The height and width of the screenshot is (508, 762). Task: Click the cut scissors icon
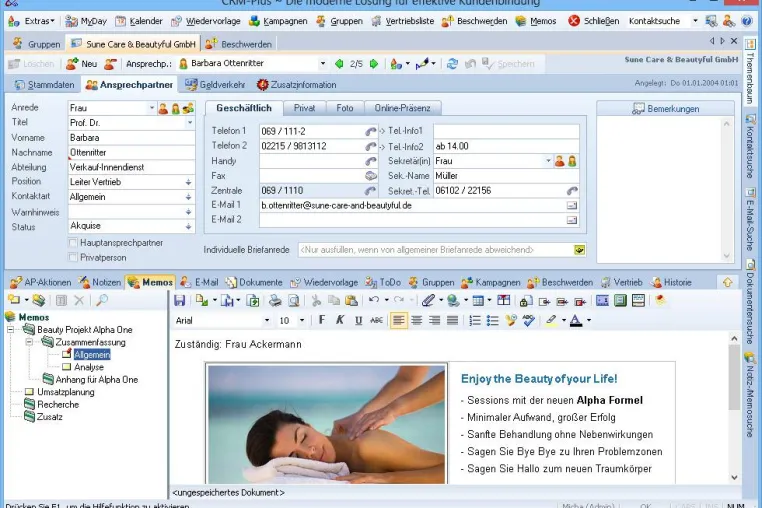316,300
